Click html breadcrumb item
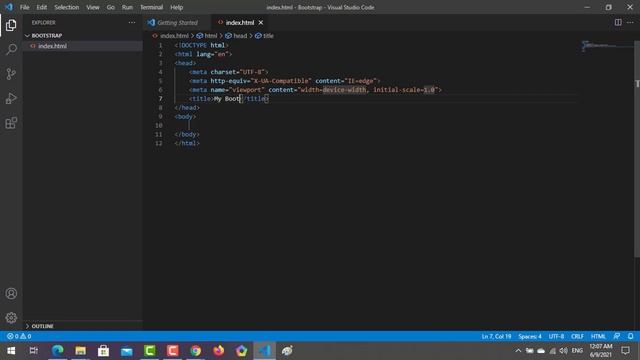The height and width of the screenshot is (360, 640). tap(211, 36)
